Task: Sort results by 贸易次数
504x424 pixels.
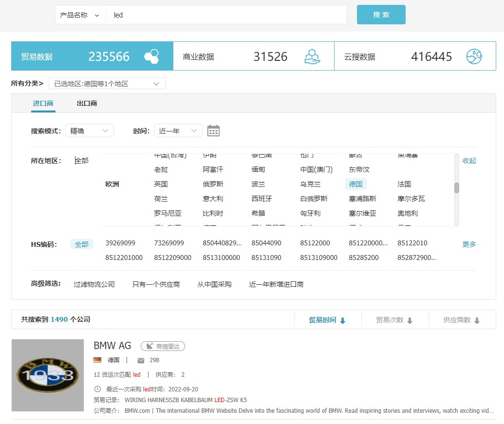Action: pyautogui.click(x=394, y=320)
